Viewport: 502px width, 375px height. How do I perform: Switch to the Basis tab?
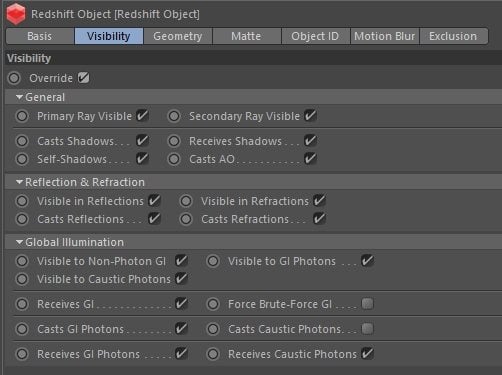40,36
